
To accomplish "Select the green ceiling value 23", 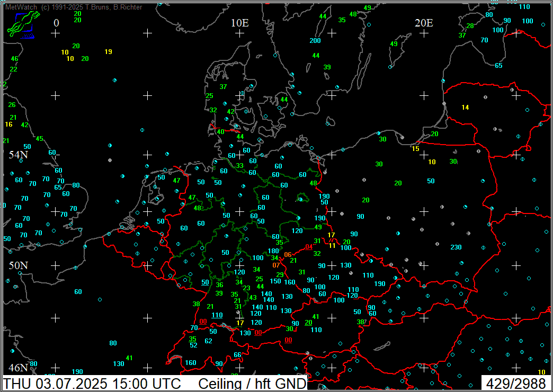I will [246, 288].
